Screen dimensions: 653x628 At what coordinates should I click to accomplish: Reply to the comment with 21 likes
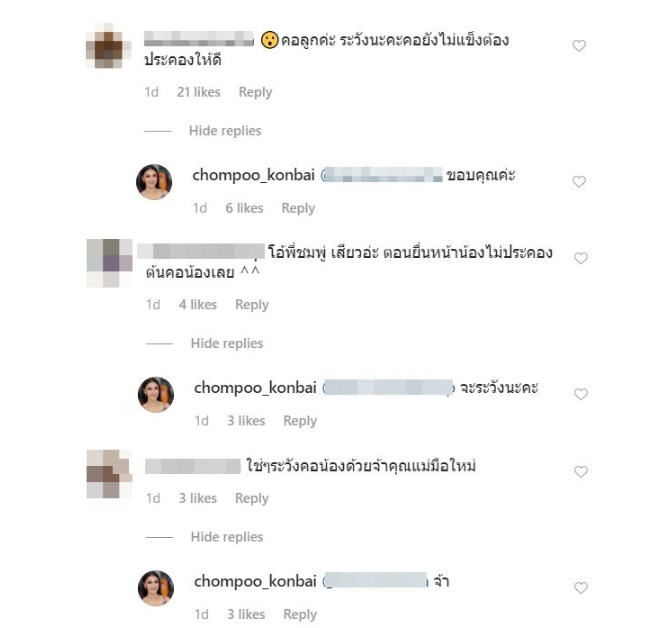(x=255, y=92)
